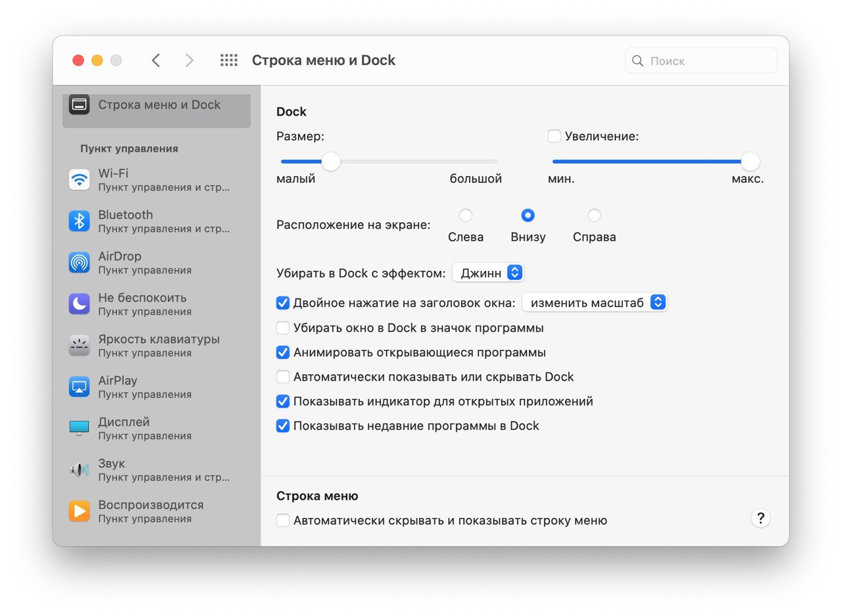Click the Dock section heading

coord(291,112)
